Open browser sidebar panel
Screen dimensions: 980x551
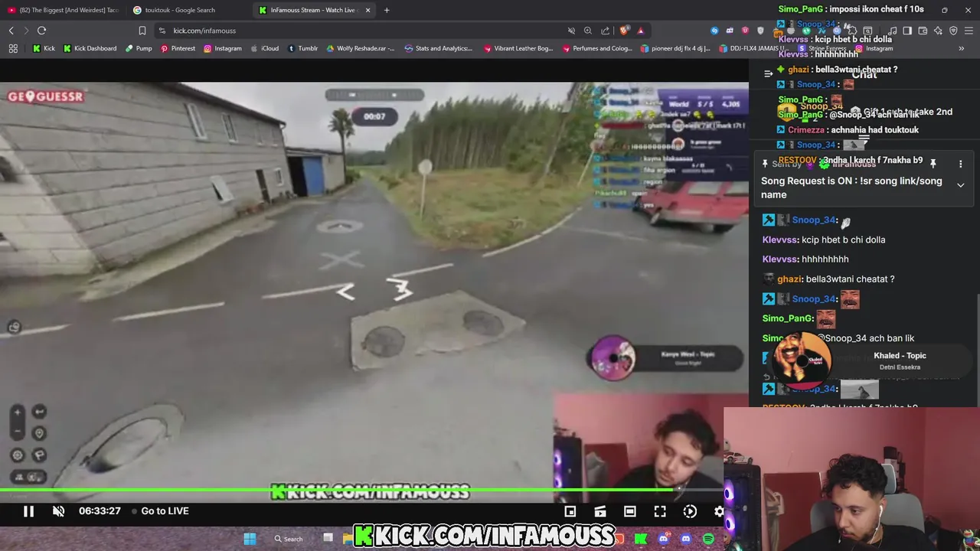click(907, 31)
